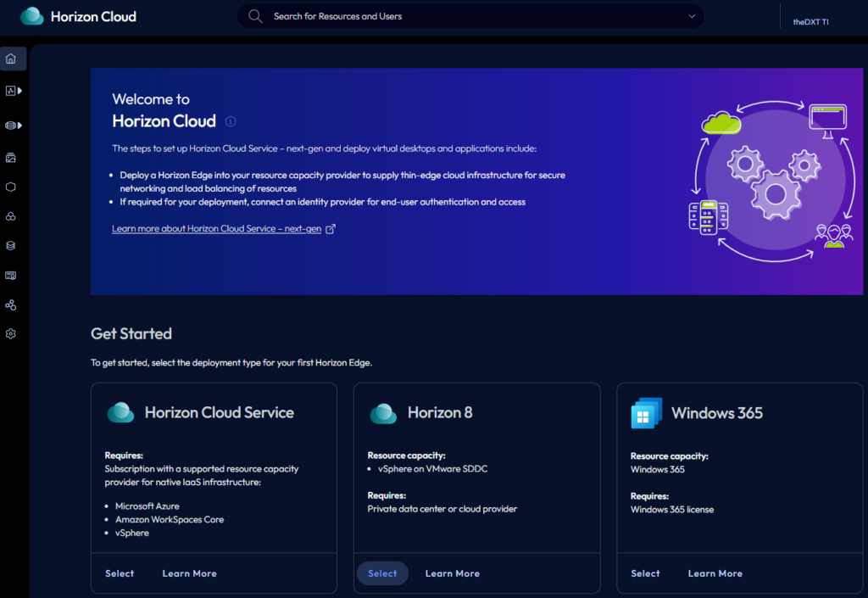Click the search magnifier icon
This screenshot has width=868, height=598.
pyautogui.click(x=255, y=16)
